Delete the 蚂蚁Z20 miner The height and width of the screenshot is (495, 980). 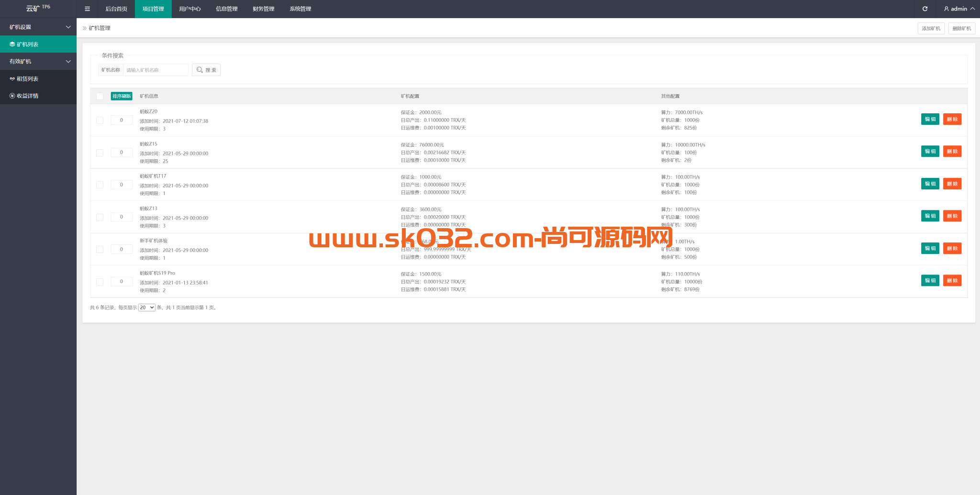coord(952,119)
